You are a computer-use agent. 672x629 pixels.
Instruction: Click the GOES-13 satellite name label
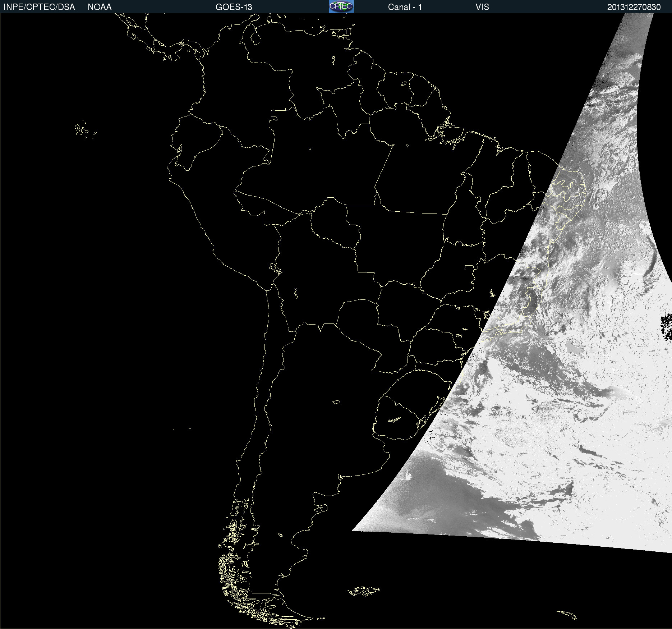(x=234, y=7)
